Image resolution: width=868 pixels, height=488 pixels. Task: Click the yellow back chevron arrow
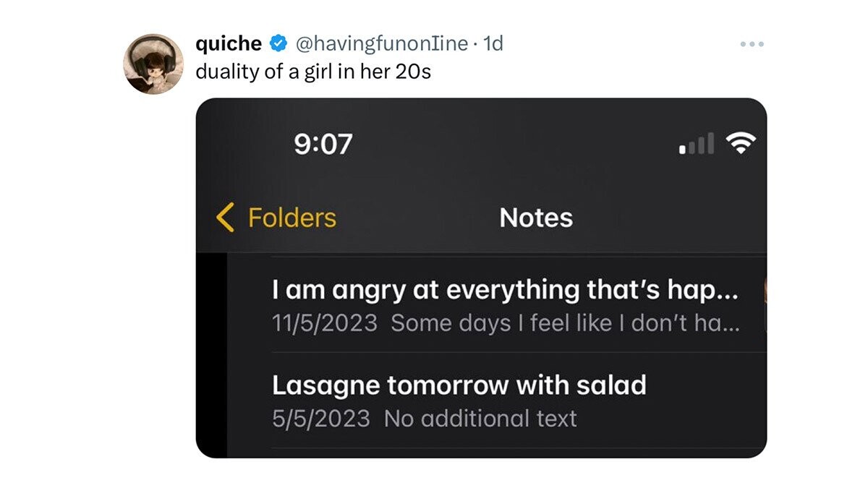click(225, 218)
